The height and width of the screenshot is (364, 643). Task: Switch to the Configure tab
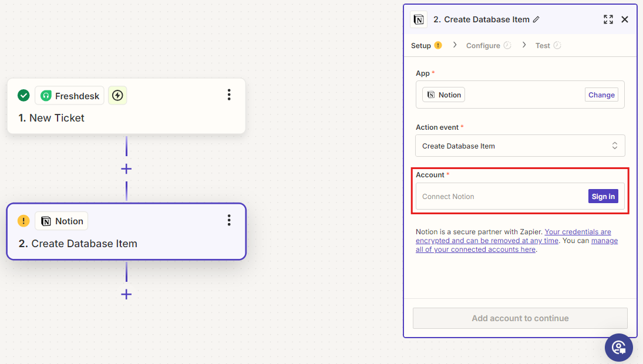tap(483, 46)
